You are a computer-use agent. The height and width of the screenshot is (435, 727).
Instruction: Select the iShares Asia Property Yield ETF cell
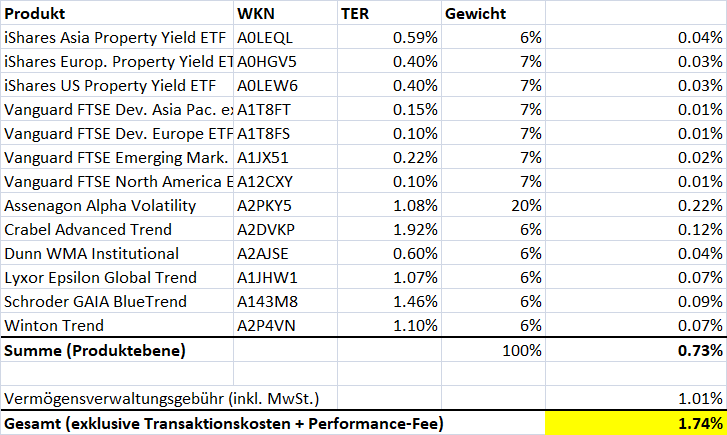tap(117, 38)
